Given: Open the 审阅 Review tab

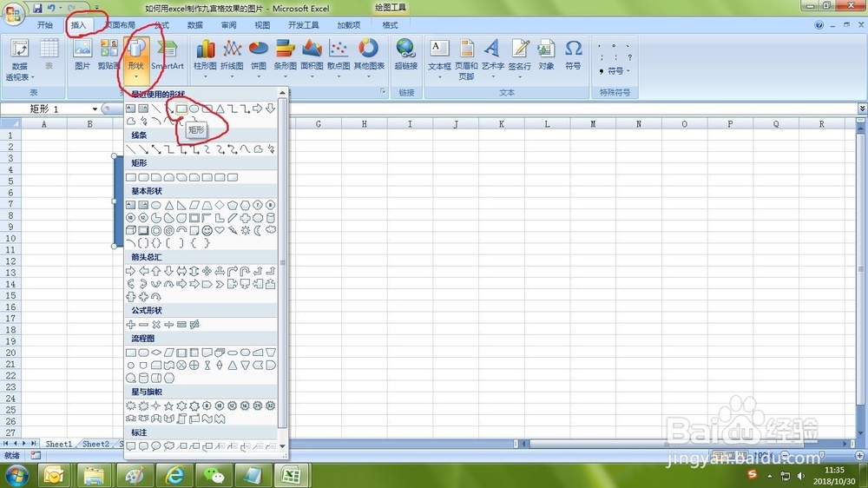Looking at the screenshot, I should point(228,25).
